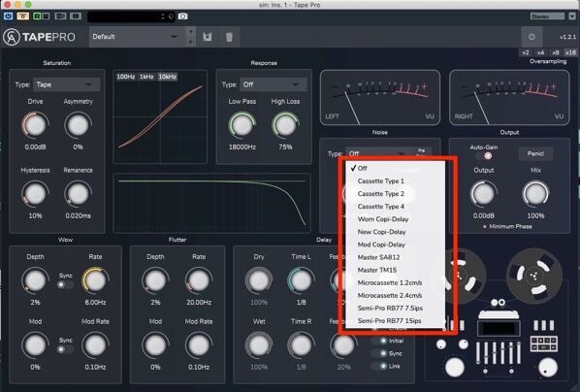Click the LEFT VU meter
This screenshot has height=392, width=580.
[x=380, y=97]
